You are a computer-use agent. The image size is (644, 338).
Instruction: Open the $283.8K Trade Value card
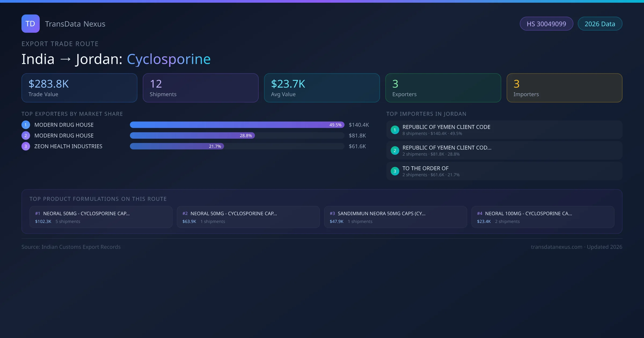(x=79, y=88)
